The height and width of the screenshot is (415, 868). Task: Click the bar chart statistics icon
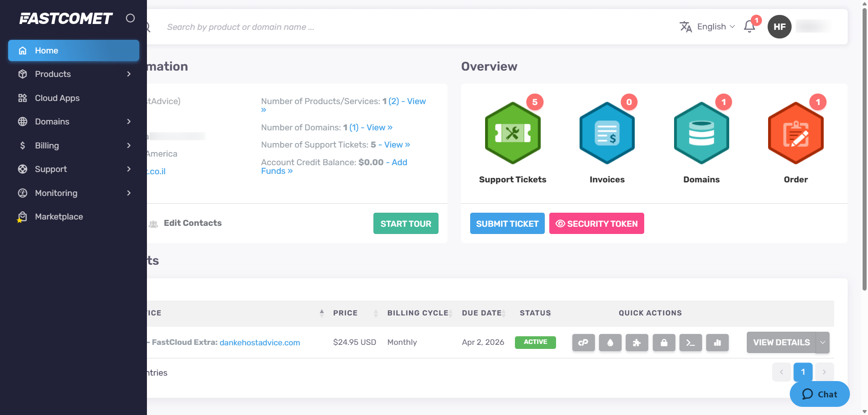click(x=717, y=343)
